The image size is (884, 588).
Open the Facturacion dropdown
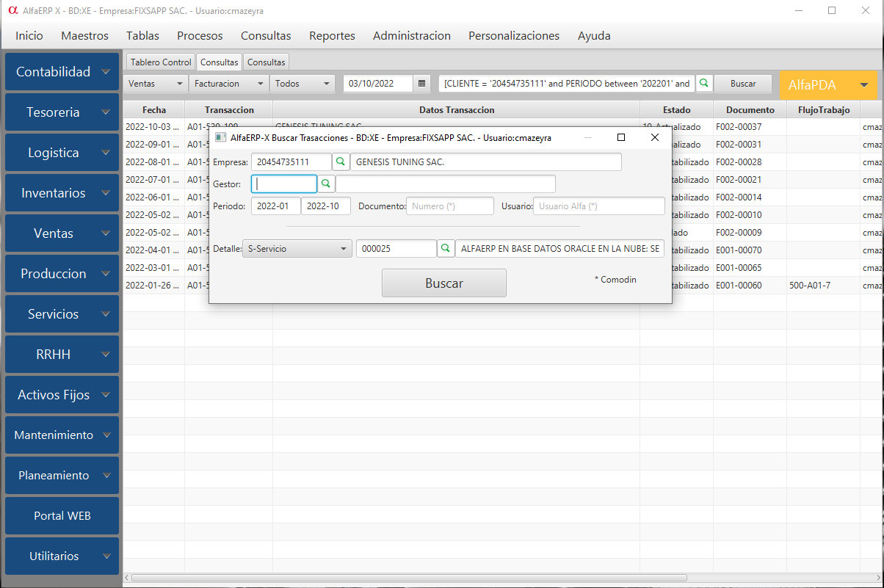tap(228, 84)
